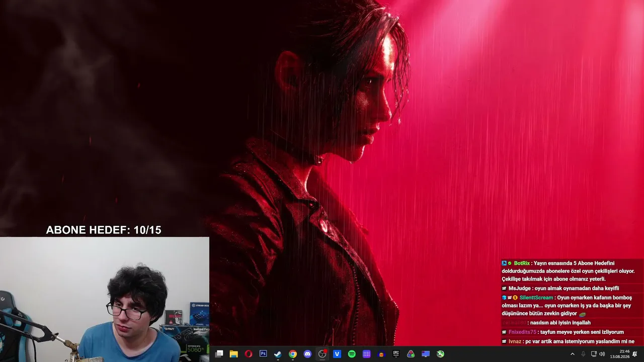Click the frog emote in SilenttScream's message
644x362 pixels.
pyautogui.click(x=583, y=314)
